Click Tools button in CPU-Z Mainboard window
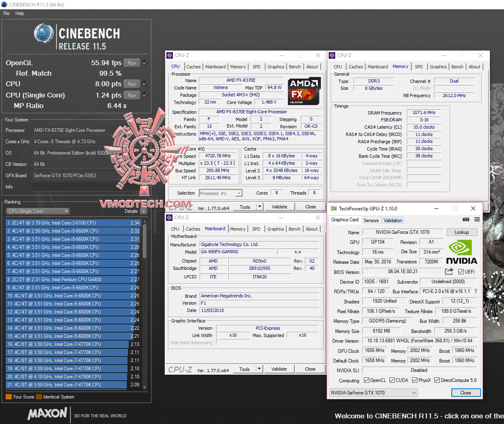The image size is (504, 424). 245,369
